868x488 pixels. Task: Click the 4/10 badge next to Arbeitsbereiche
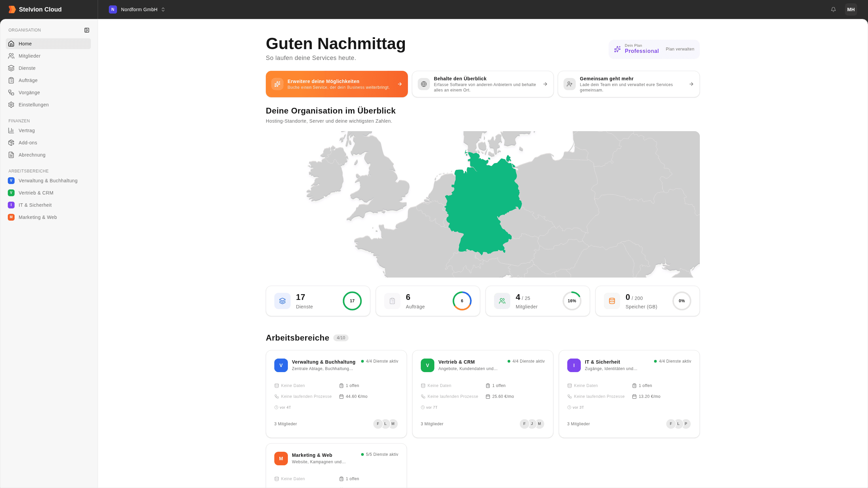(341, 338)
